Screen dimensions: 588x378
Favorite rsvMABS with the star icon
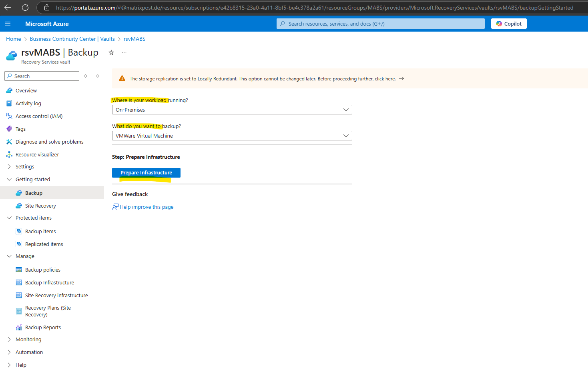111,52
